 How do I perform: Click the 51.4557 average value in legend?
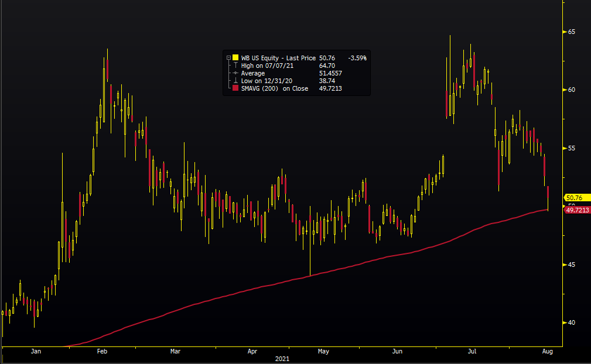tap(330, 73)
